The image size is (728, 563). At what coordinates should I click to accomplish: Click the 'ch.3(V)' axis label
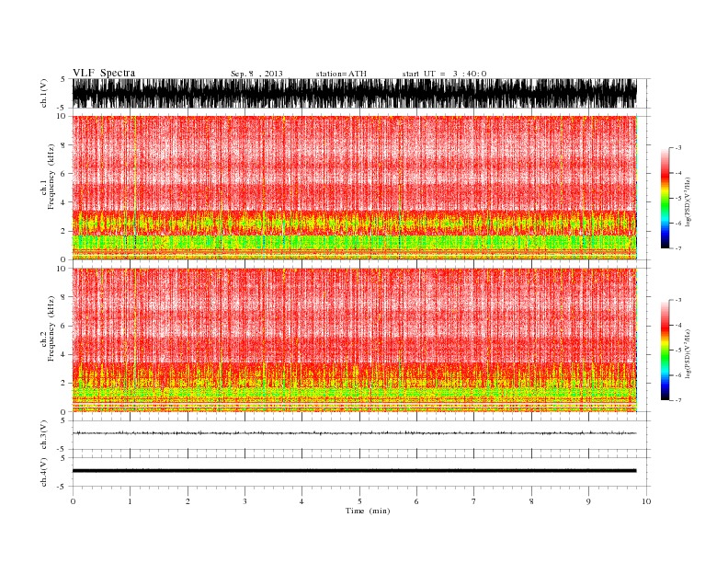point(44,435)
